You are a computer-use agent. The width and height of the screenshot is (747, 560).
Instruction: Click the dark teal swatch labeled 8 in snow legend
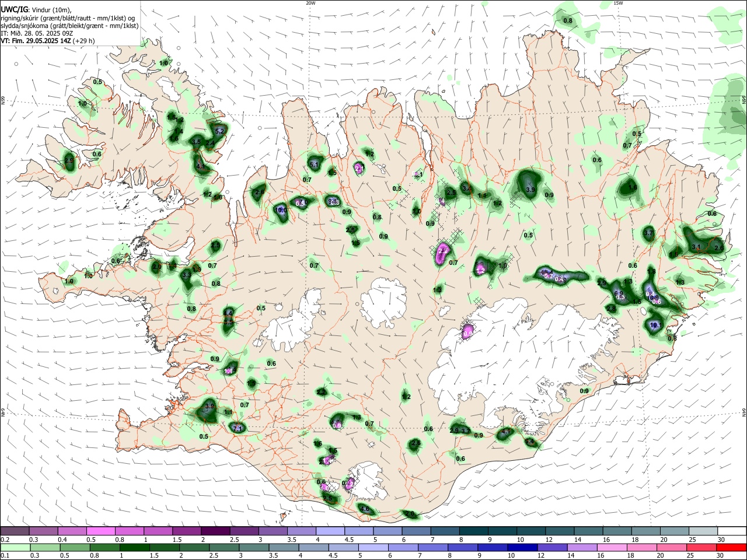473,531
